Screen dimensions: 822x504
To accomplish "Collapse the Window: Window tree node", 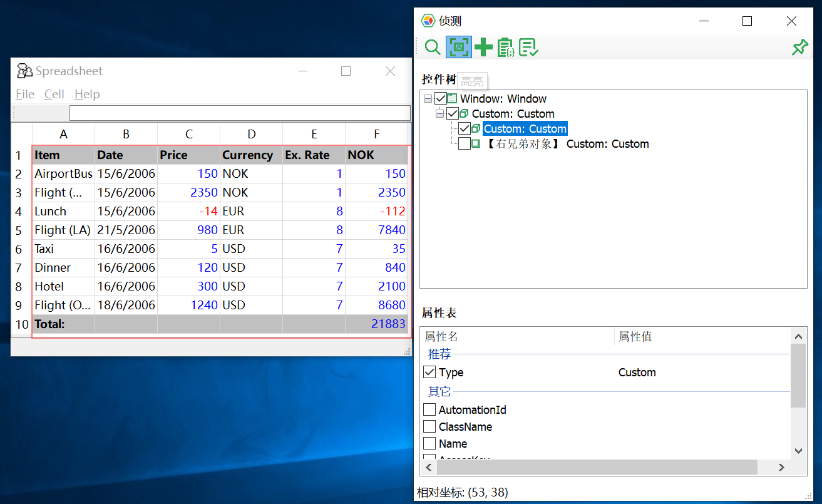I will (x=428, y=99).
